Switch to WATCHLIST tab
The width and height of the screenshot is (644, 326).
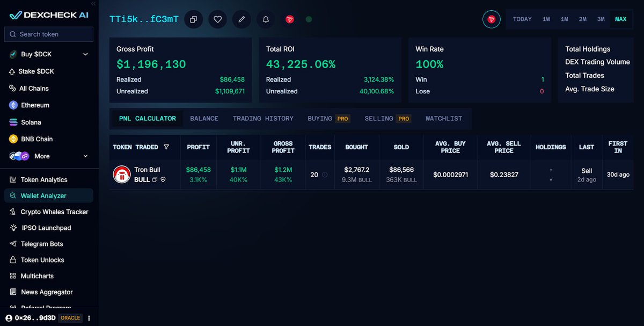pyautogui.click(x=444, y=119)
